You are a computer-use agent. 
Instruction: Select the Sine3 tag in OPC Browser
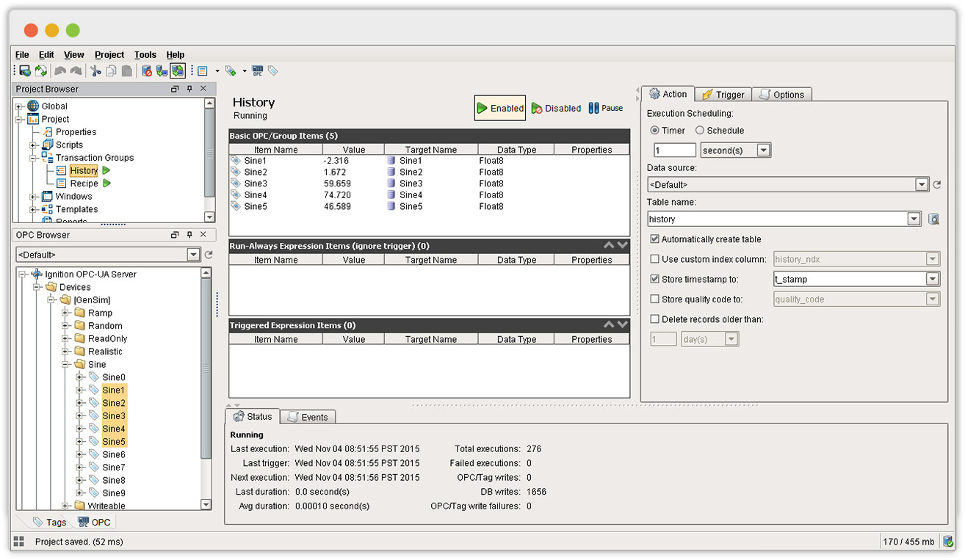[113, 415]
